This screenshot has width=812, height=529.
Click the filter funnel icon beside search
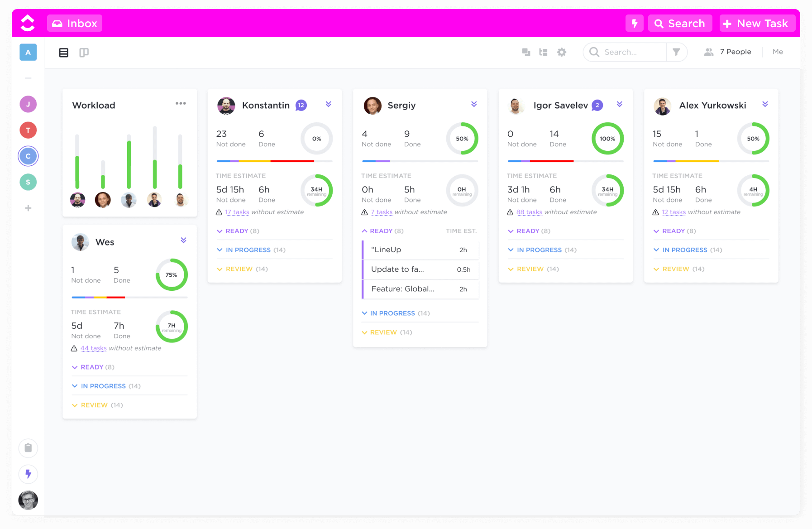(x=677, y=52)
